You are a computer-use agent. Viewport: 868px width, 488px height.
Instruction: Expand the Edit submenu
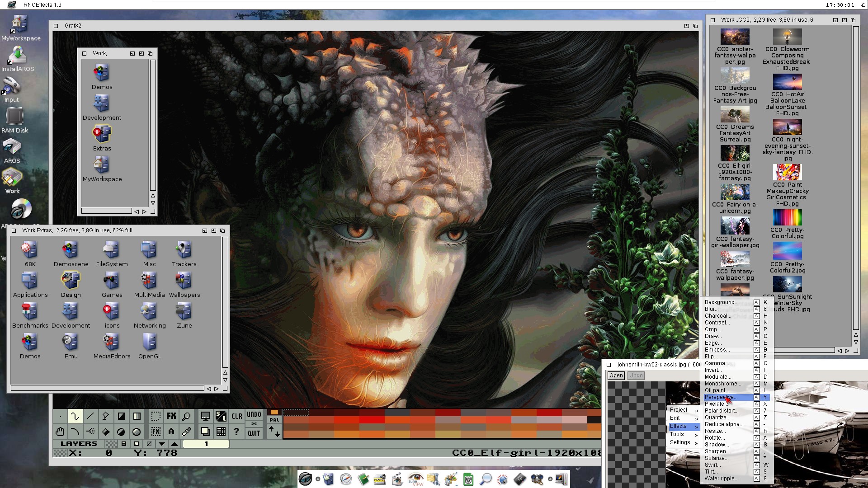coord(684,418)
